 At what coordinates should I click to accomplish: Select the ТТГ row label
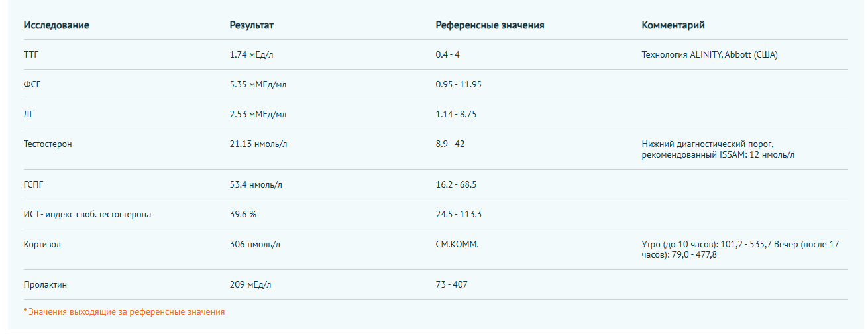click(31, 54)
